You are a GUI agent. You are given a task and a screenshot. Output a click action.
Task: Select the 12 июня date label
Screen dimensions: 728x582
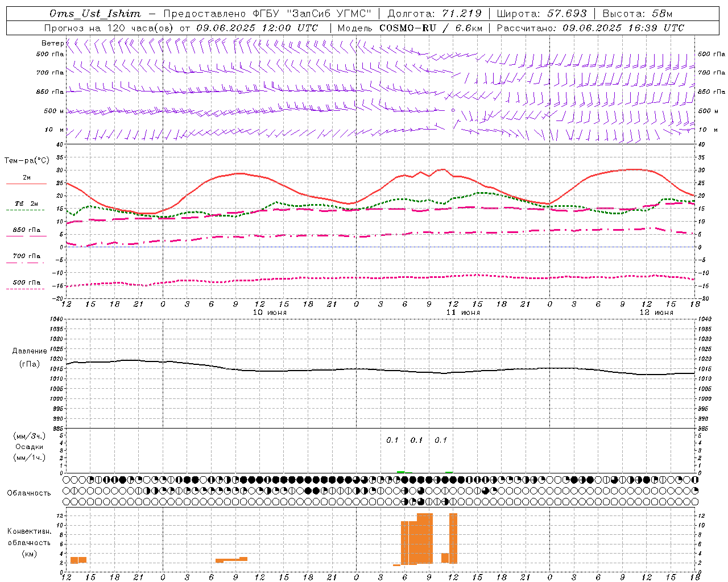pos(656,313)
